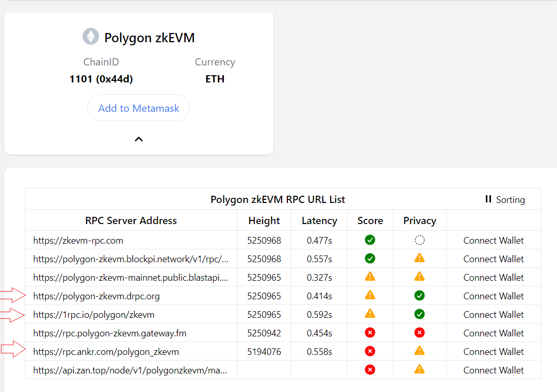This screenshot has width=557, height=392.
Task: Click green privacy checkmark for drpc.org row
Action: (x=419, y=296)
